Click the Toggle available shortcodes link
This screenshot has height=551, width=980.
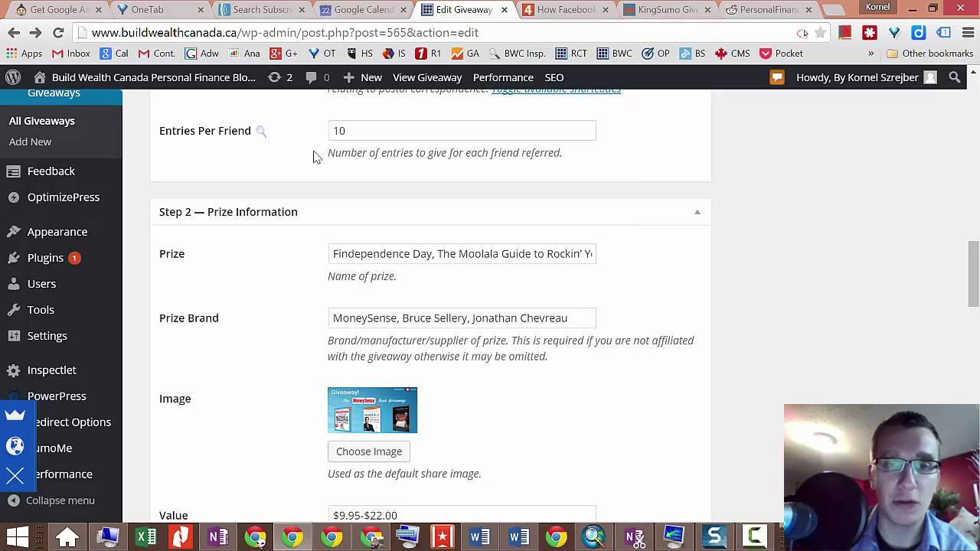(556, 90)
